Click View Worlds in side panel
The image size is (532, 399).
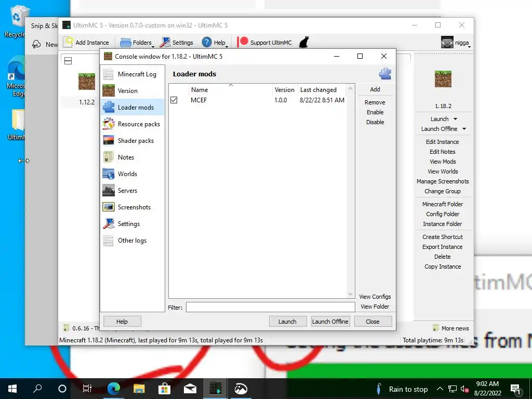tap(443, 171)
